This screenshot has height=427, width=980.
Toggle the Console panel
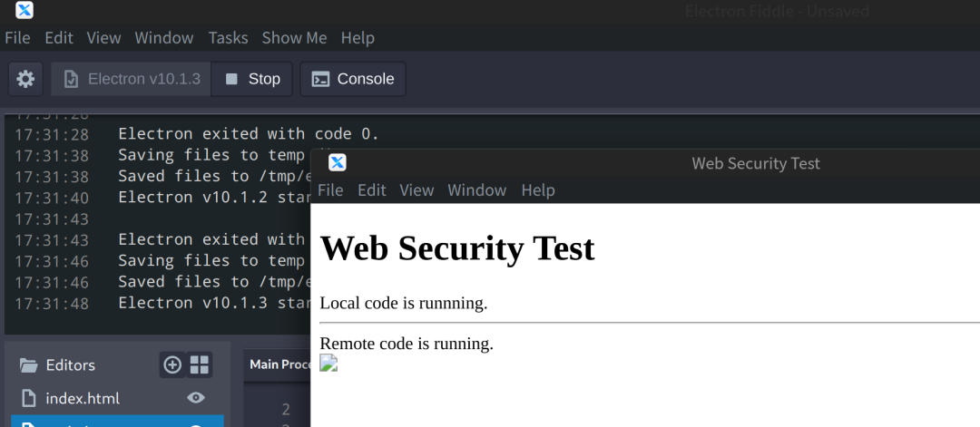click(353, 79)
